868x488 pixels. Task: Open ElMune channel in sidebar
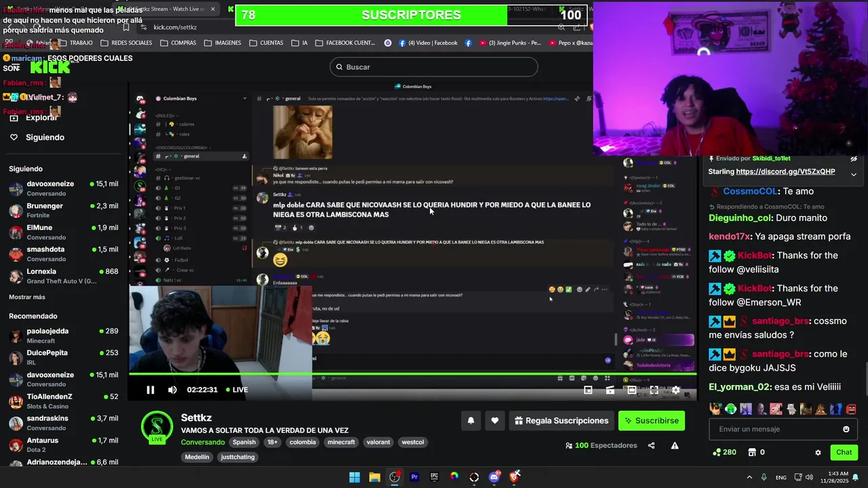(64, 232)
